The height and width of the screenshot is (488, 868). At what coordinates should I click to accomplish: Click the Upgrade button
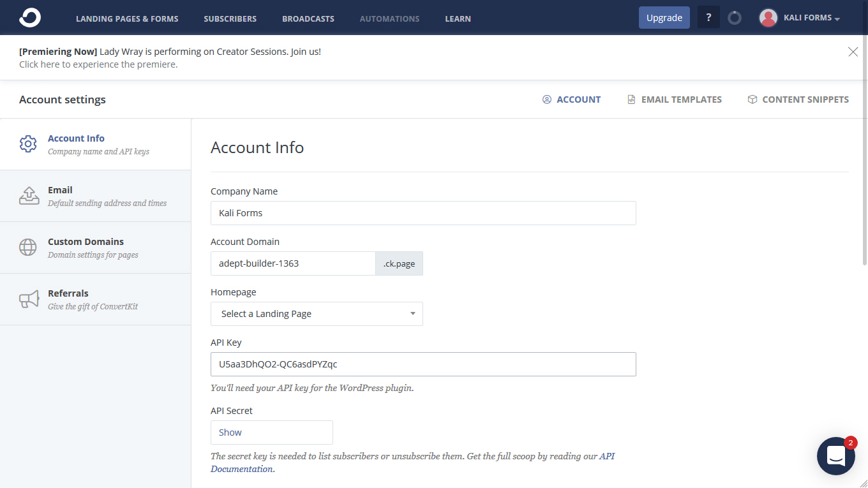[x=664, y=18]
